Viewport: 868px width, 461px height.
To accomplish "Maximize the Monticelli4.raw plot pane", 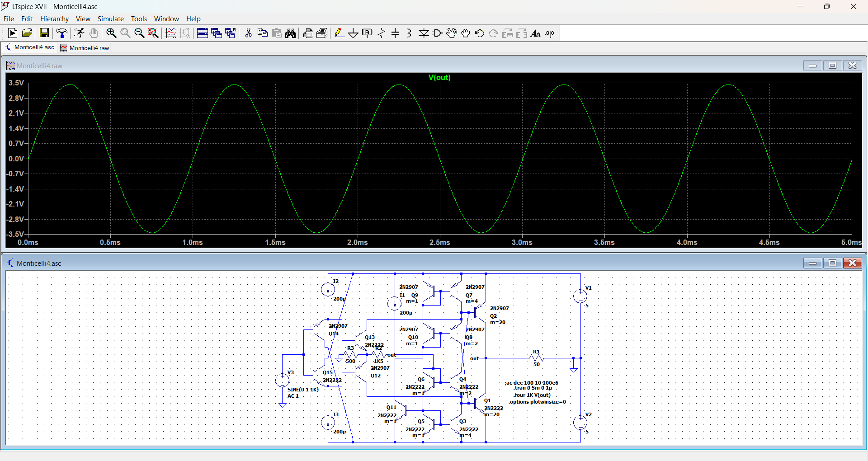I will [x=832, y=66].
